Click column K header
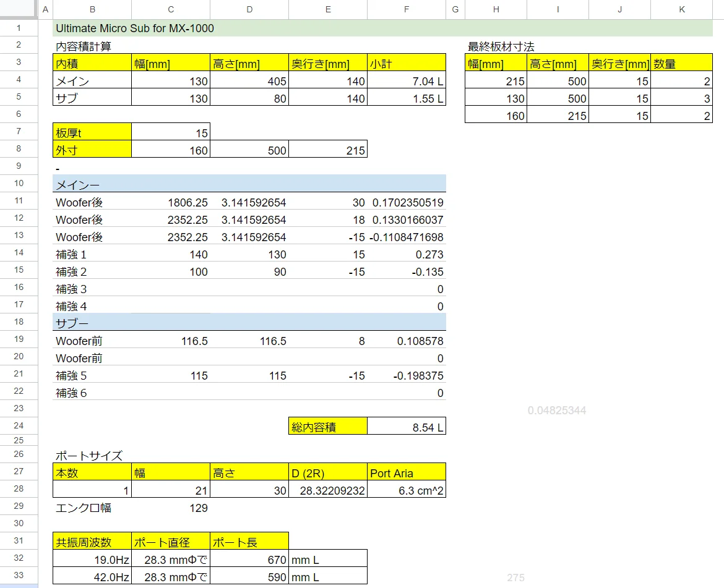 (681, 9)
